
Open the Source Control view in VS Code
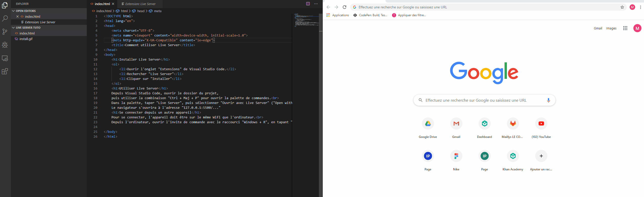tap(5, 31)
